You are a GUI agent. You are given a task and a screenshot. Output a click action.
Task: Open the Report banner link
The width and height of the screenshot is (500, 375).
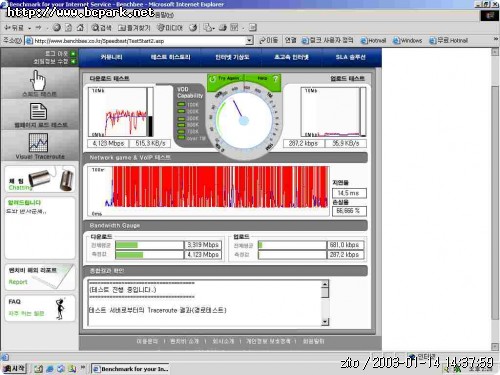point(40,277)
